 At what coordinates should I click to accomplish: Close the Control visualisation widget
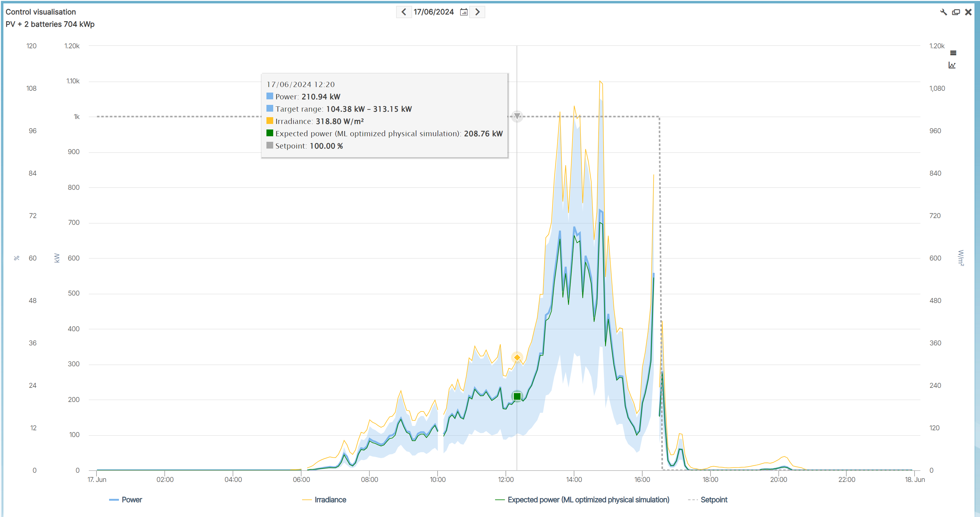(x=968, y=12)
